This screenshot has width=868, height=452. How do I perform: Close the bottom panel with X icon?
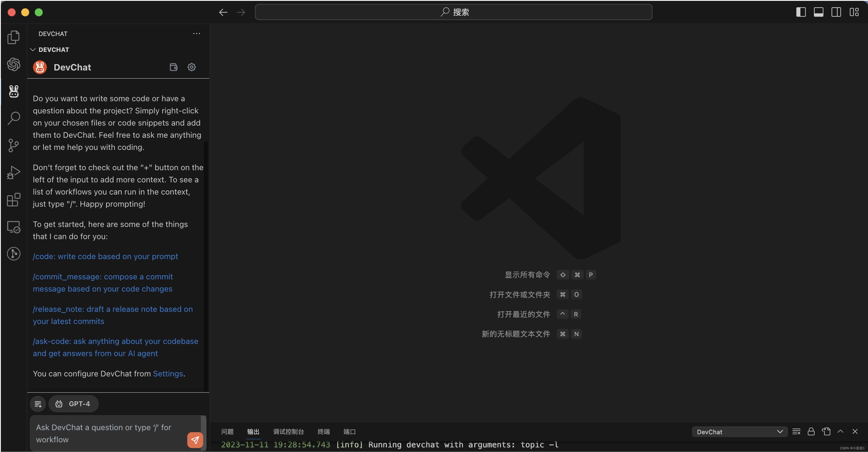click(x=855, y=432)
